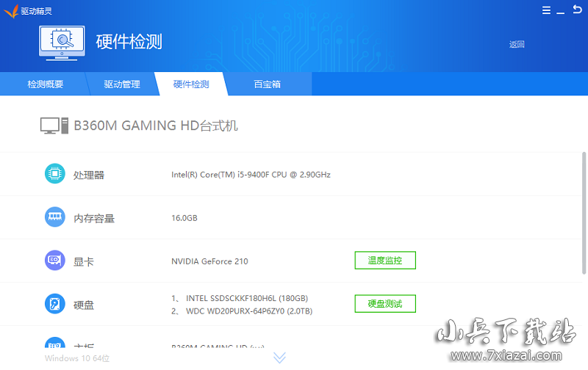
Task: Click the 硬件检测 monitor icon in the header
Action: tap(62, 43)
